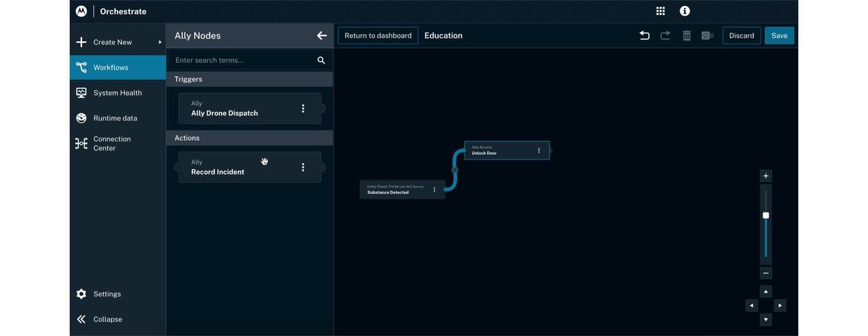Open Workflows in the sidebar
868x336 pixels.
coord(118,67)
